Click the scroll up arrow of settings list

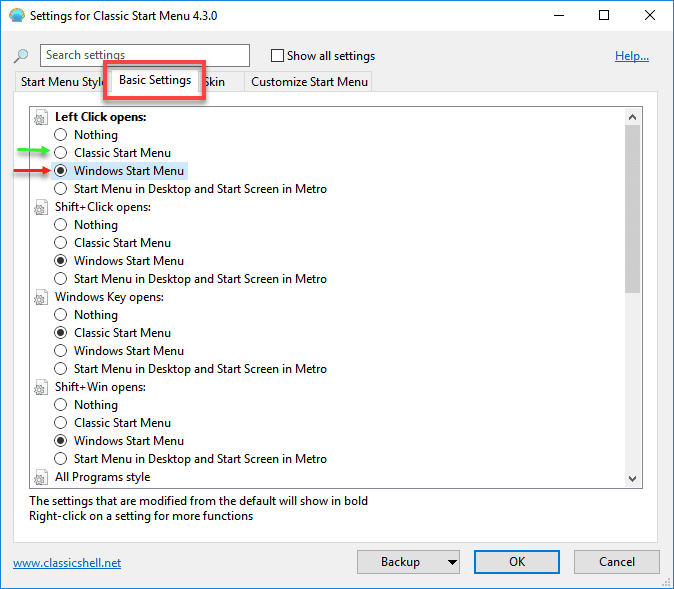point(632,117)
